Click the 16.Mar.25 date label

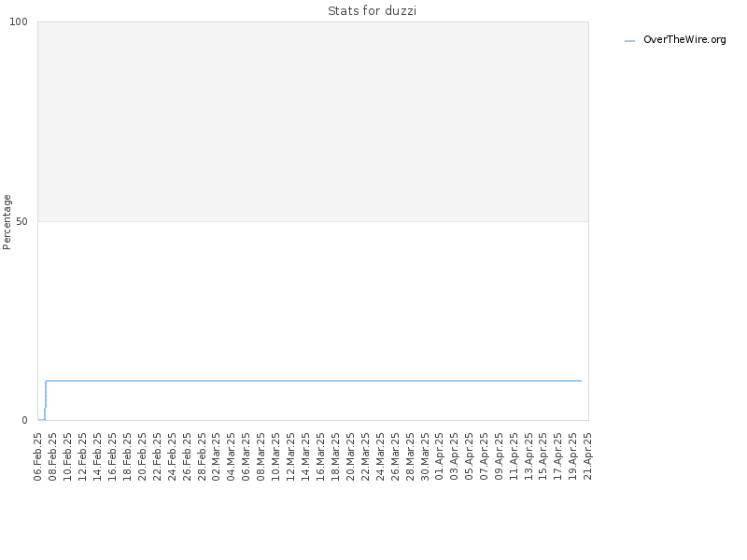click(320, 456)
